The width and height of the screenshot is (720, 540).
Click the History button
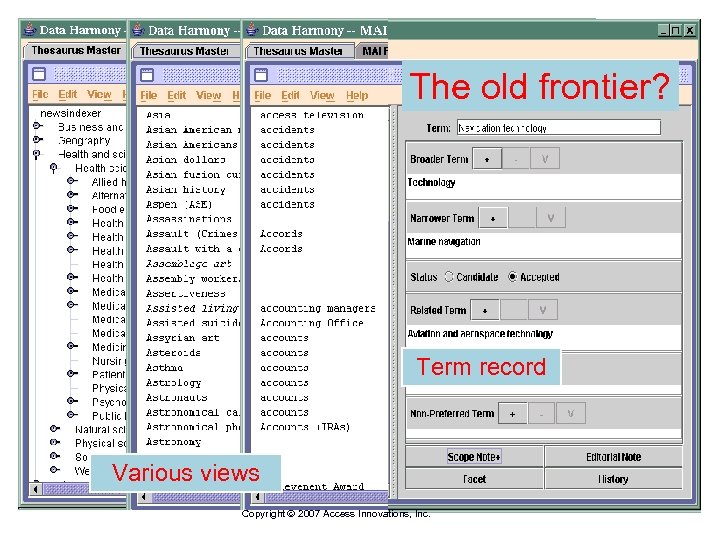(x=613, y=479)
